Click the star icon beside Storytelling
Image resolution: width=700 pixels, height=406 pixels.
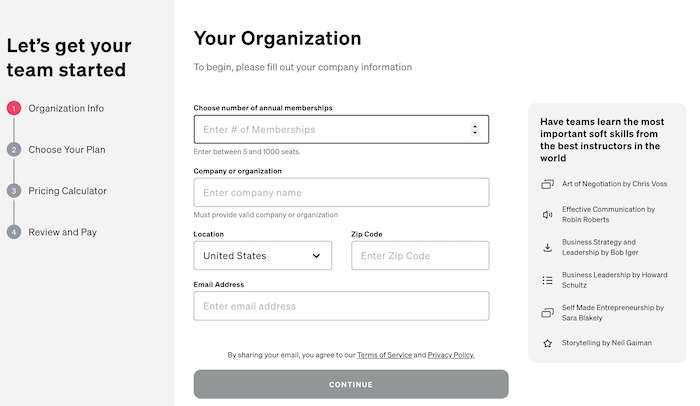pyautogui.click(x=547, y=343)
